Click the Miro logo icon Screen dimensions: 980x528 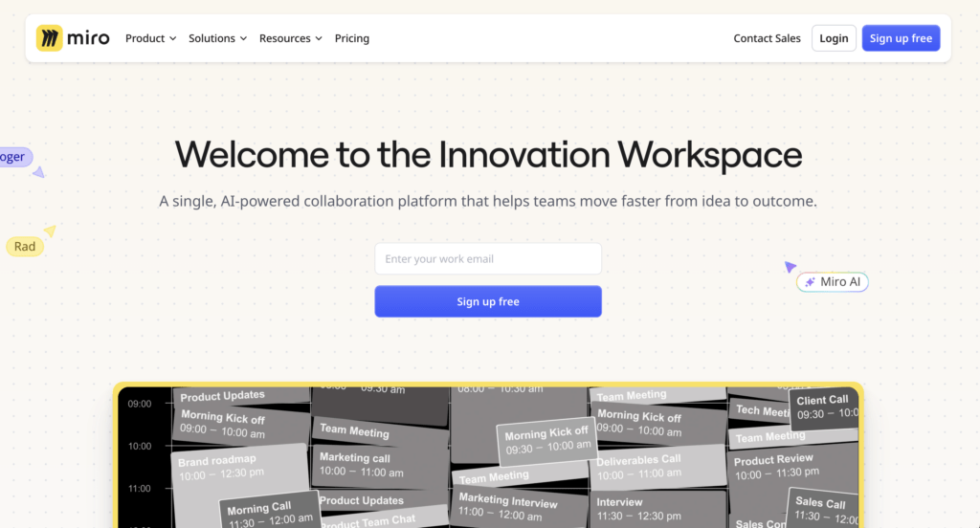point(49,38)
